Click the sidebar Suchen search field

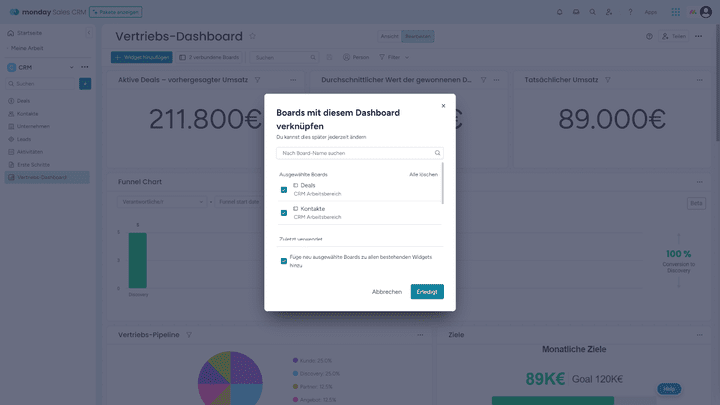tap(41, 84)
